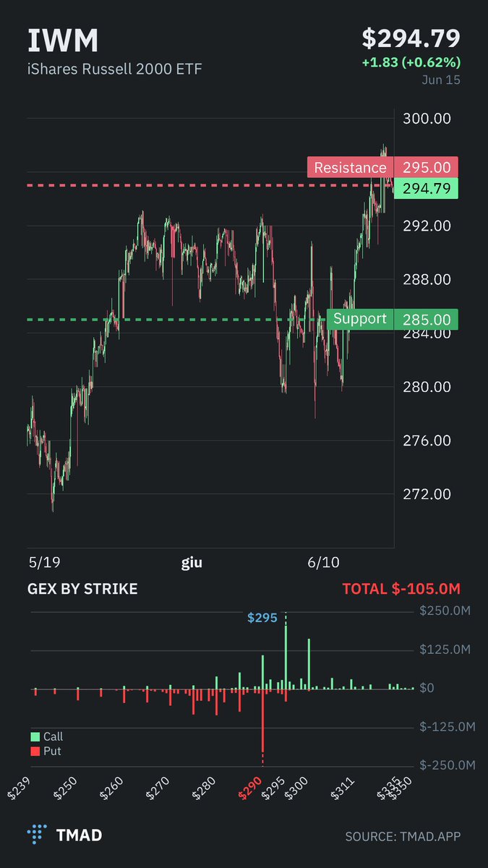Click the $239 strike label
Image resolution: width=488 pixels, height=868 pixels.
(18, 788)
